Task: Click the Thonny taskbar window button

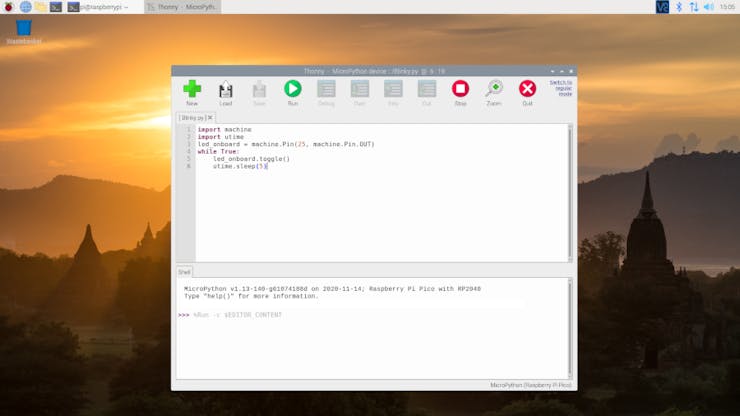Action: pyautogui.click(x=181, y=7)
